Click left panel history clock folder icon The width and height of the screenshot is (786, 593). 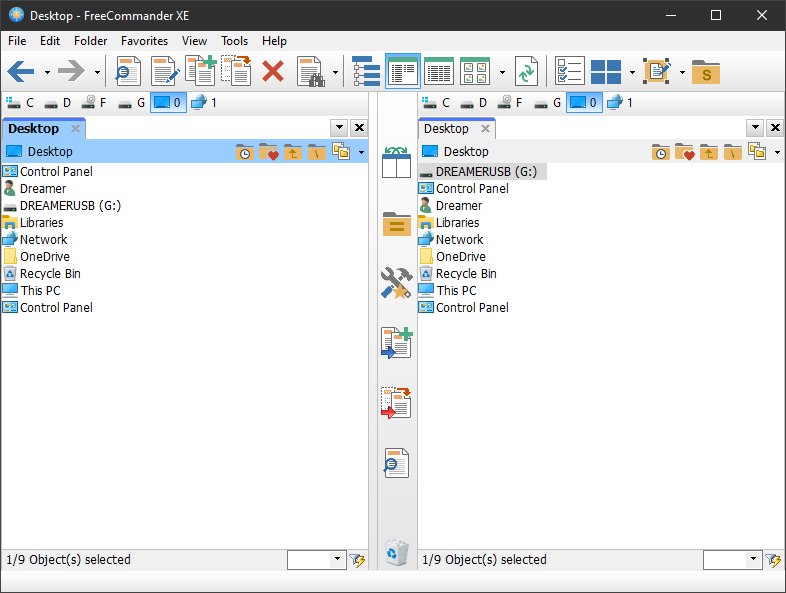(244, 151)
